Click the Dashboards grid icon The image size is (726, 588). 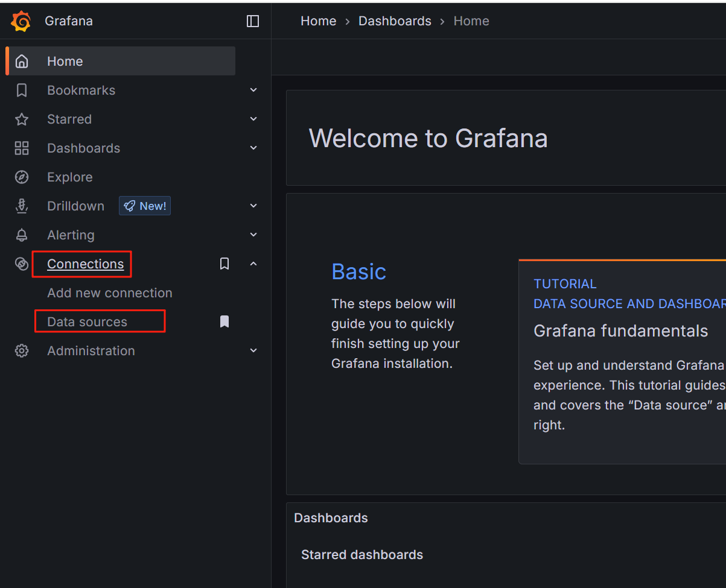[x=22, y=148]
